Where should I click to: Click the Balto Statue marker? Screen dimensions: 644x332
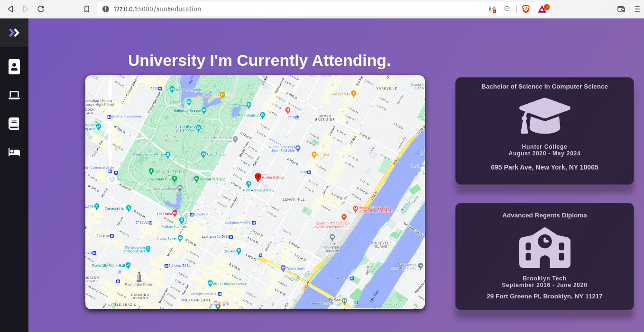[x=203, y=154]
